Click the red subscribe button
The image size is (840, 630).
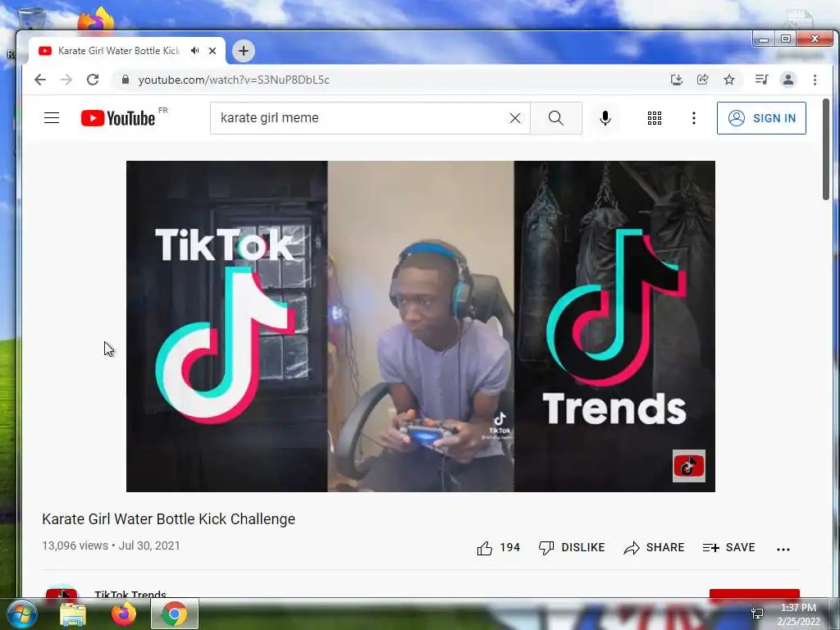pyautogui.click(x=755, y=594)
